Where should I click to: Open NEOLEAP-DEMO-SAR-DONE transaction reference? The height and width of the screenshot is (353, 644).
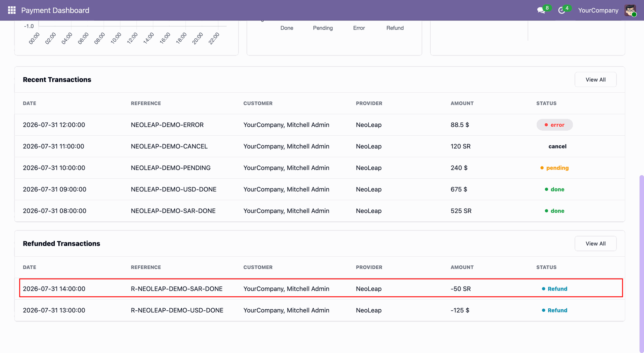pyautogui.click(x=173, y=211)
